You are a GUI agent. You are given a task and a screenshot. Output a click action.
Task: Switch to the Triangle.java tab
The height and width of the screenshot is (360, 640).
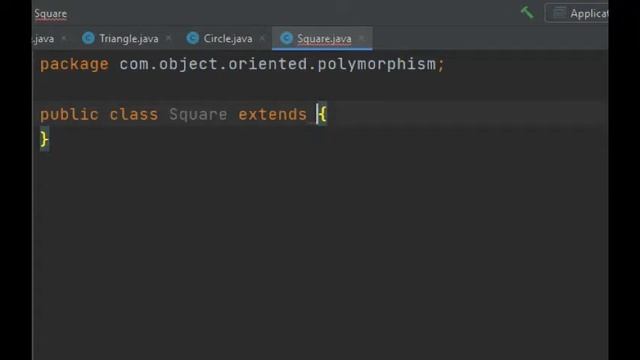[x=129, y=38]
